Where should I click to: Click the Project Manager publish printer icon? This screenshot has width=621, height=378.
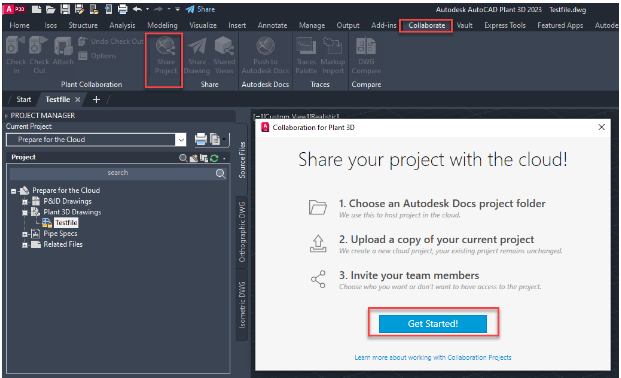pyautogui.click(x=201, y=139)
